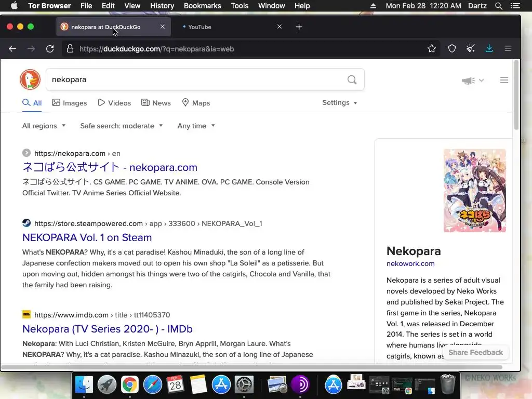The height and width of the screenshot is (399, 532).
Task: Open the History menu
Action: (162, 6)
